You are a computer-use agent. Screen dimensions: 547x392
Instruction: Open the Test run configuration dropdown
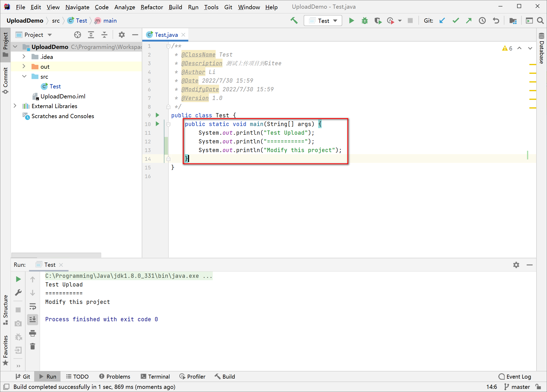323,21
